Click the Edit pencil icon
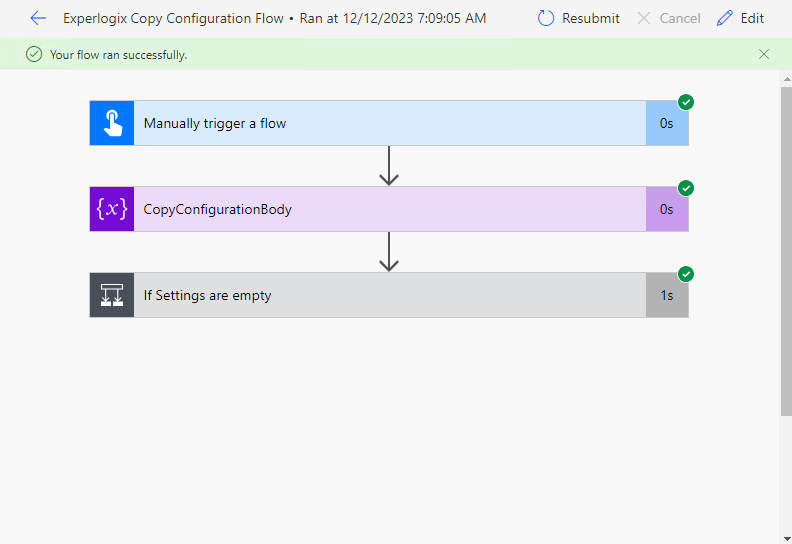 (x=724, y=19)
